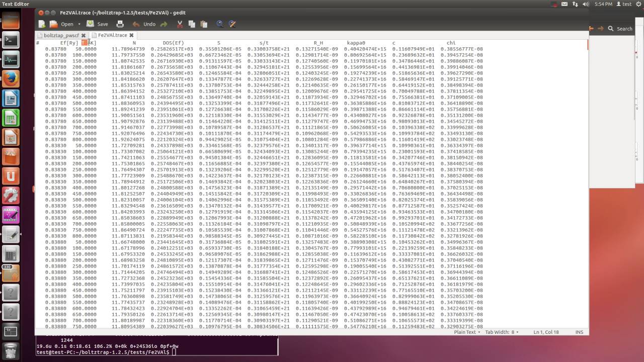Open the Find search tool
644x362 pixels.
click(220, 24)
